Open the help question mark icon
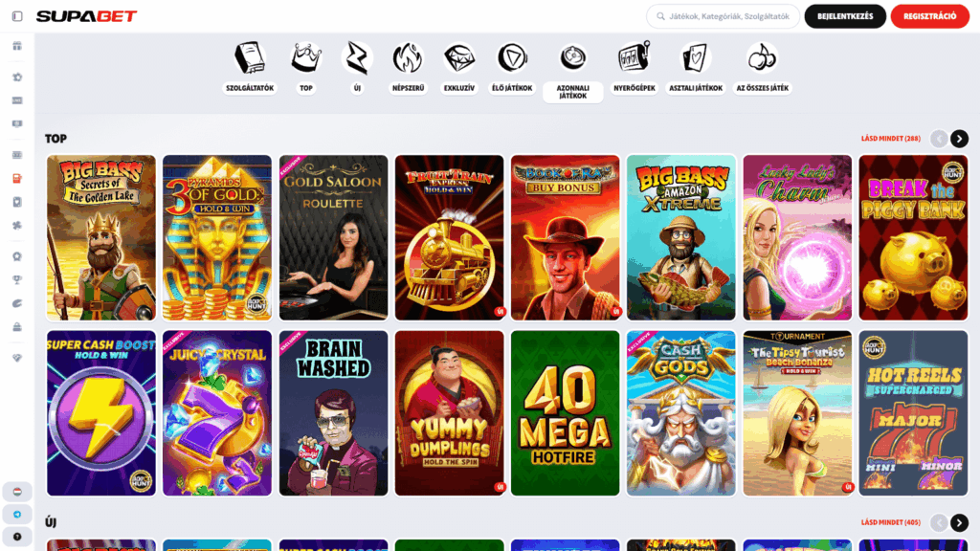The height and width of the screenshot is (551, 980). (17, 537)
